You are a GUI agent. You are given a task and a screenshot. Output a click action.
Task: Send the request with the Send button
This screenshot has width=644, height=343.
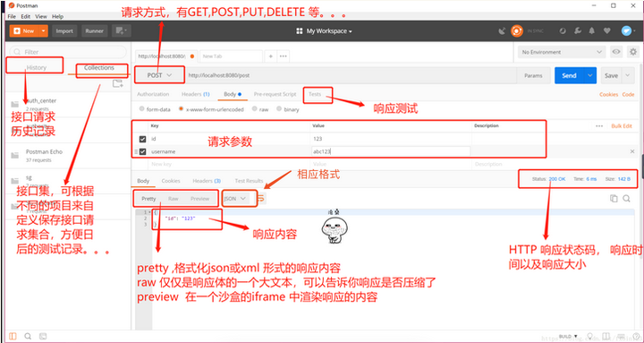coord(569,75)
